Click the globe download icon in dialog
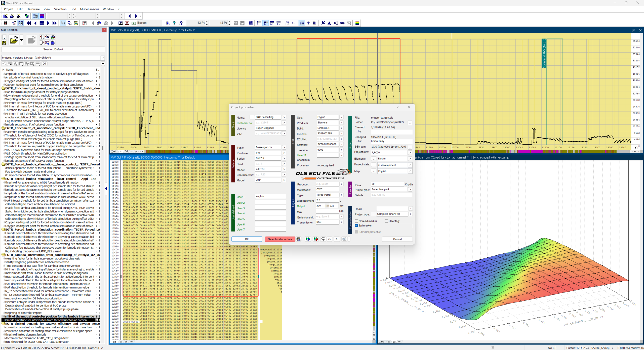 click(x=308, y=239)
